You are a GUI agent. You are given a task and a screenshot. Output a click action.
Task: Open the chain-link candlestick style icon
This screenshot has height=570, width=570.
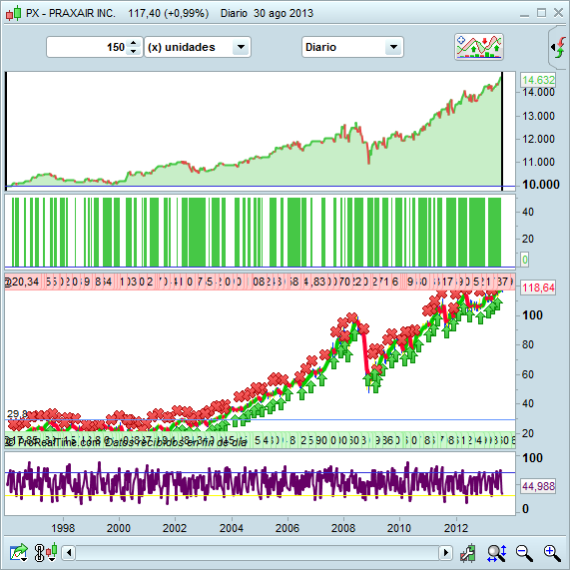coord(46,553)
